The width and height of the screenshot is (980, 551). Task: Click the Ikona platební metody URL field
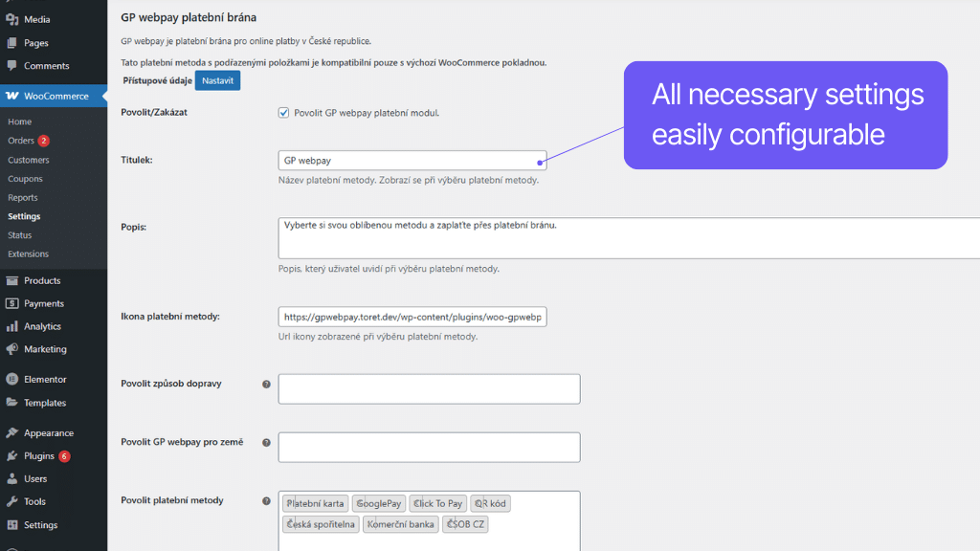pos(412,317)
